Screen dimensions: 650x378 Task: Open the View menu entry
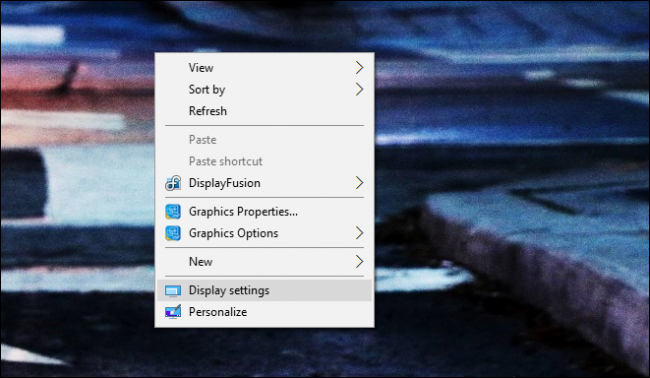pyautogui.click(x=264, y=68)
